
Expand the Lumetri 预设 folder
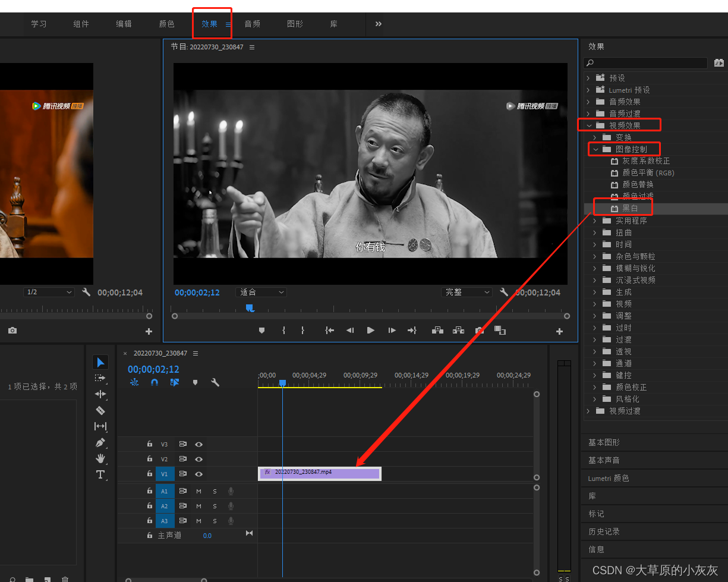coord(588,90)
